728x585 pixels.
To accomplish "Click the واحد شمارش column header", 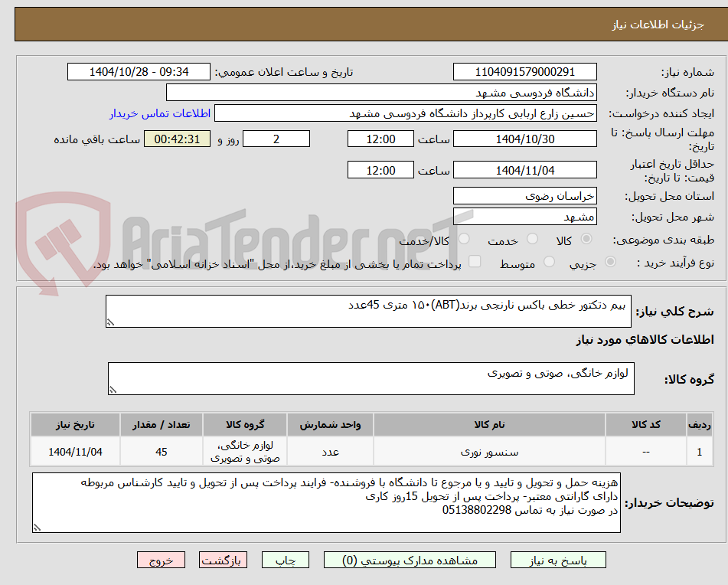I will click(x=330, y=425).
